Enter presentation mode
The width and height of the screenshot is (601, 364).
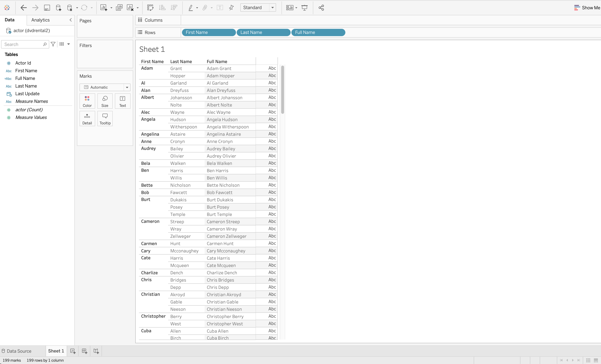tap(305, 7)
